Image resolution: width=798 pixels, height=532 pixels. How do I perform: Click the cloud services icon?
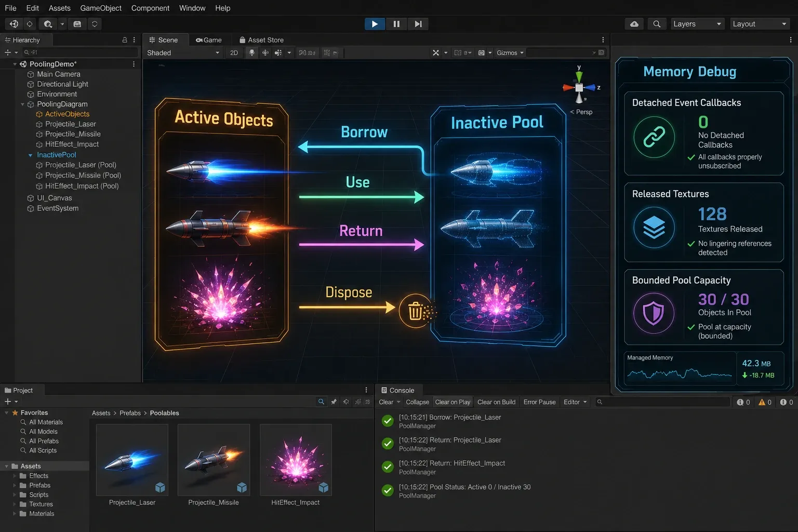[634, 24]
